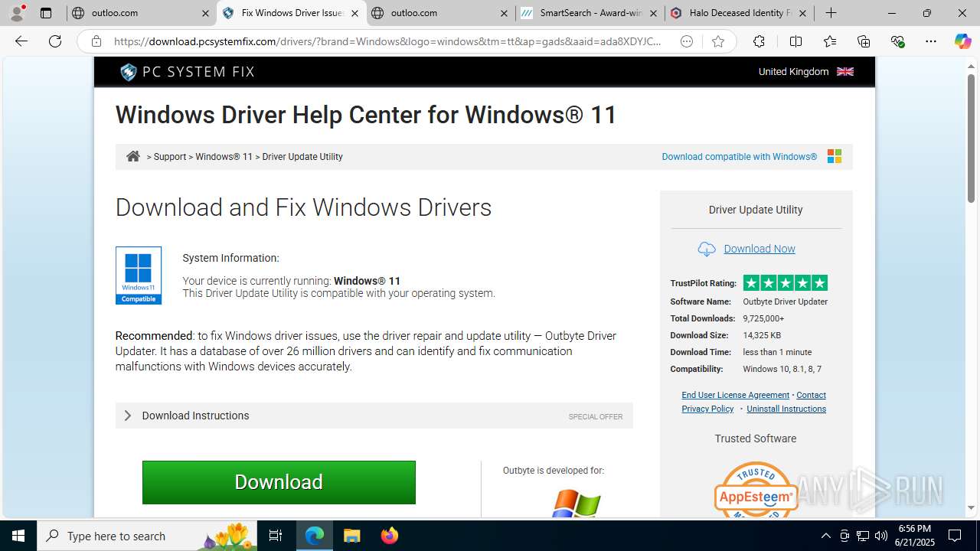Open the Contact link
This screenshot has width=980, height=551.
(811, 395)
